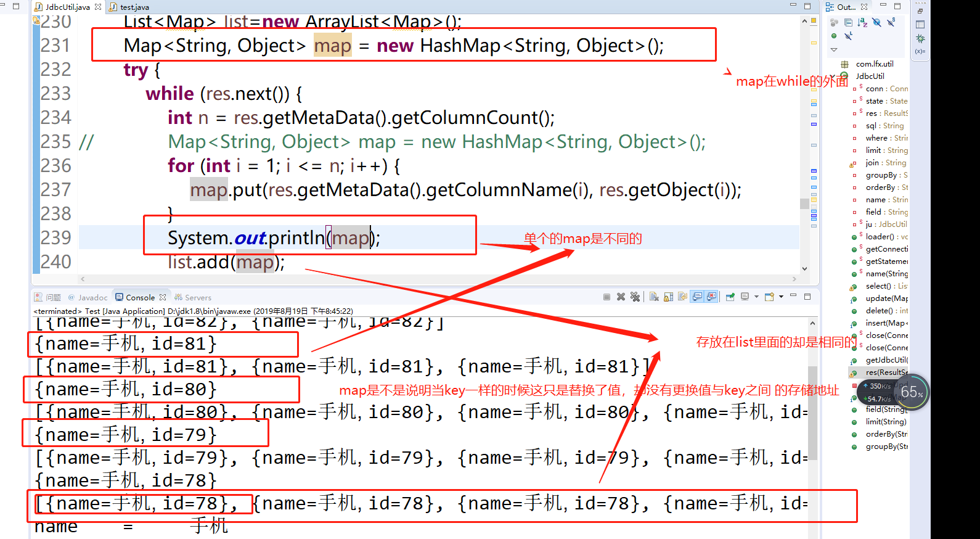The width and height of the screenshot is (980, 539).
Task: Minimize the Console panel
Action: pos(793,296)
